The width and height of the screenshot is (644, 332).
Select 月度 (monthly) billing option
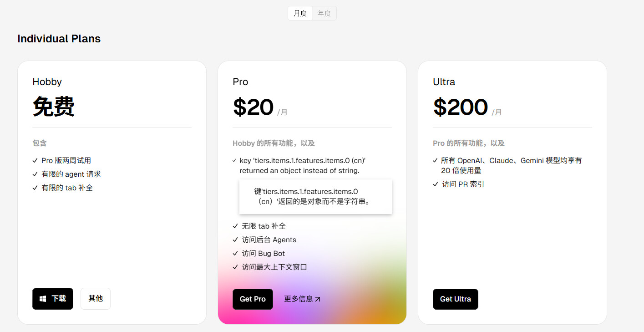(x=300, y=13)
